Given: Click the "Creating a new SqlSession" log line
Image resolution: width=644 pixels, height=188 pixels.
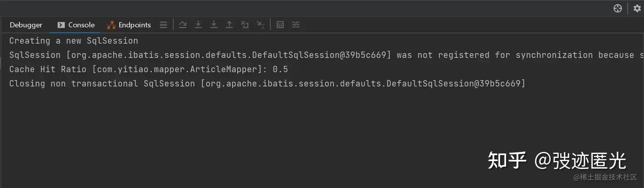Looking at the screenshot, I should pyautogui.click(x=74, y=41).
